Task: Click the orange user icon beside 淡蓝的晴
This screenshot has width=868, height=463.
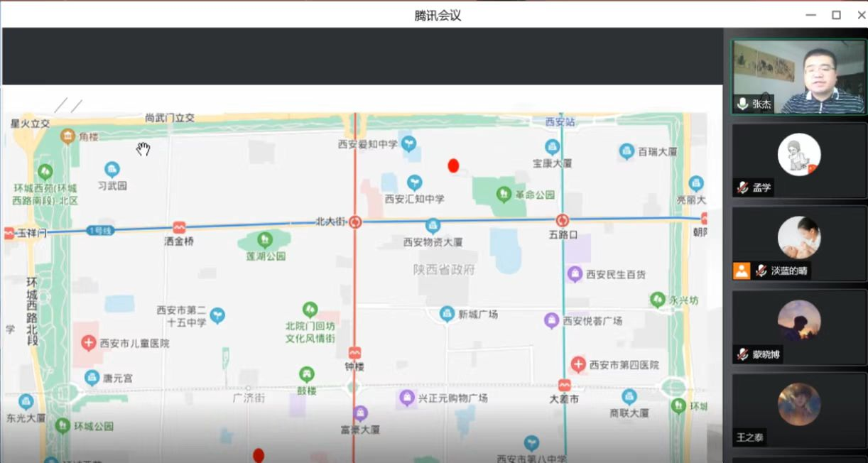Action: click(x=742, y=271)
